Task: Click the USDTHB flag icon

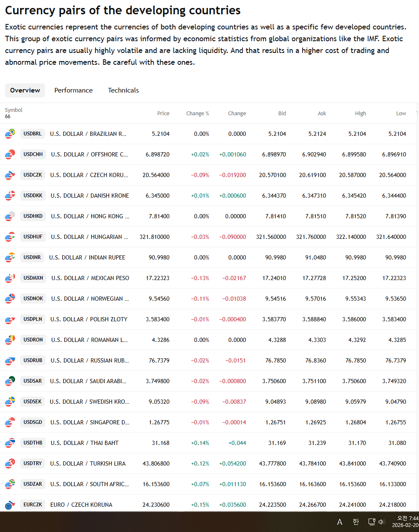Action: coord(10,443)
